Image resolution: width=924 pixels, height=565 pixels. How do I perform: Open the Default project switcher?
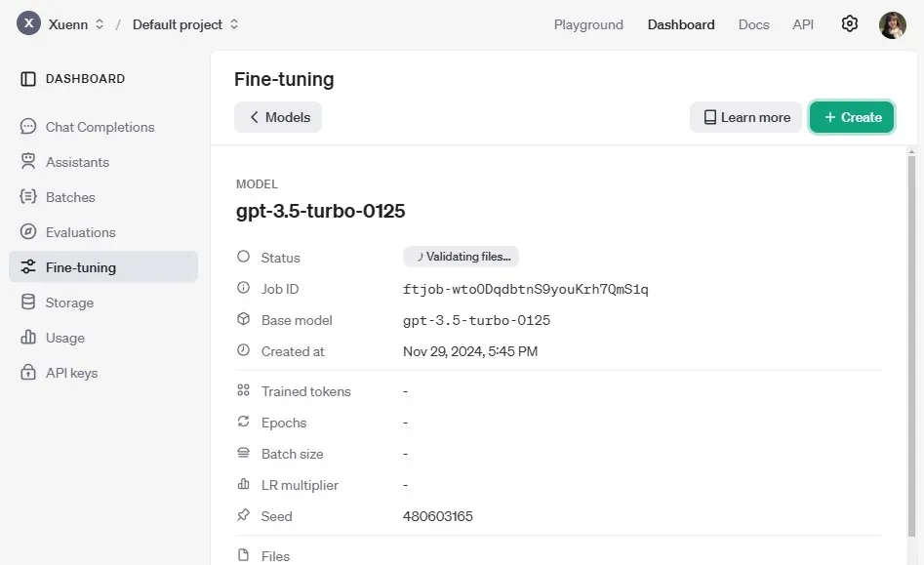pos(185,24)
